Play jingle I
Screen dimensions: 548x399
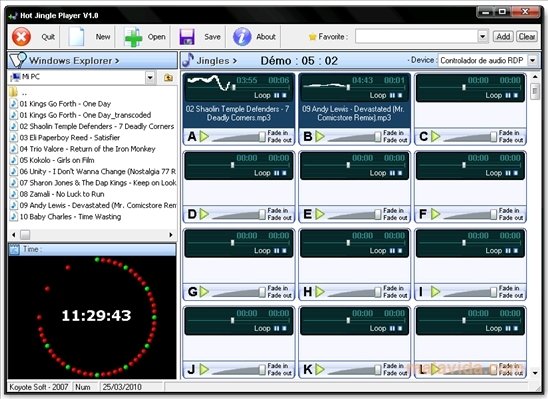tap(435, 291)
